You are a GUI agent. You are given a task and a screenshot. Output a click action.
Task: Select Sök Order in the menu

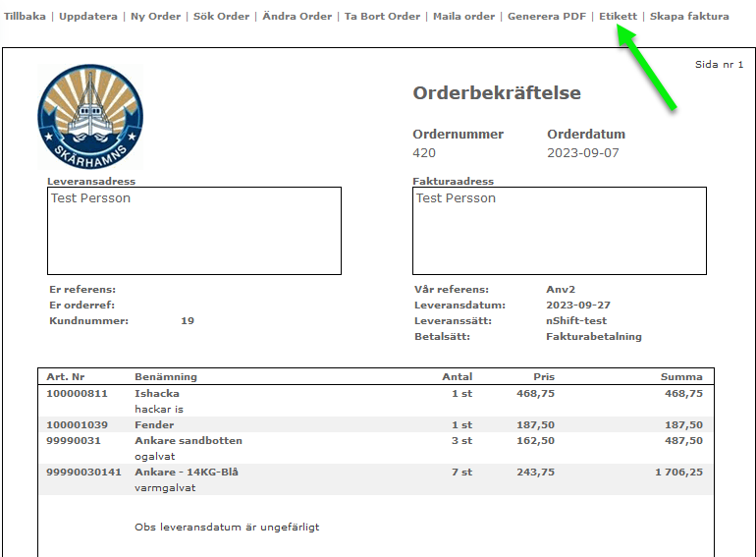221,17
